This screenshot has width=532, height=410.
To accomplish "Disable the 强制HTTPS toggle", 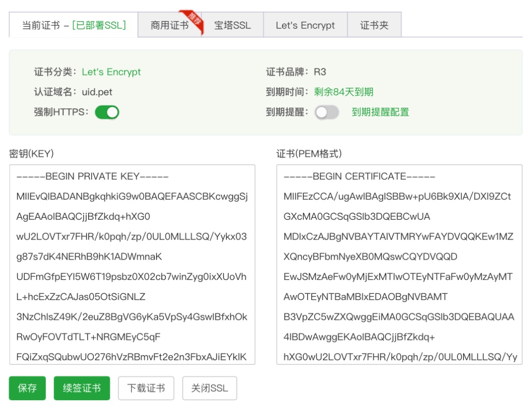I will pyautogui.click(x=107, y=112).
